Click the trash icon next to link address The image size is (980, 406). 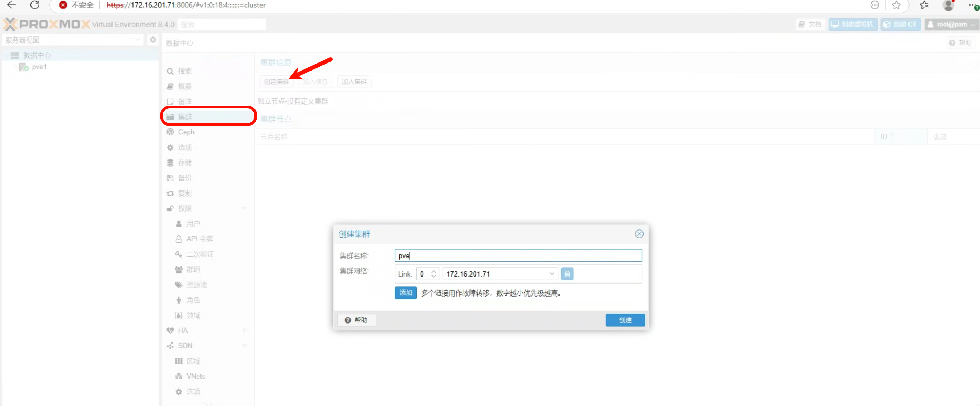point(567,274)
